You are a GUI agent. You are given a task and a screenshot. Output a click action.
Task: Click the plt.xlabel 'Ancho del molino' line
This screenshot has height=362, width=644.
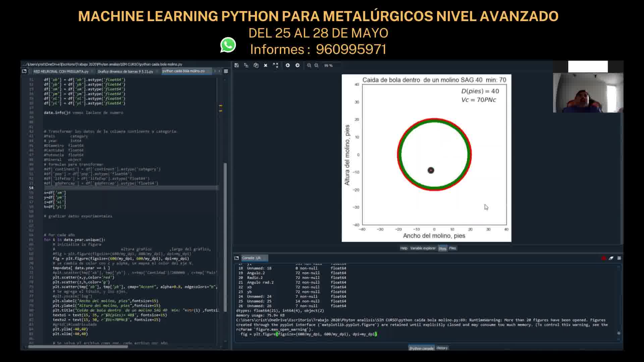[105, 301]
